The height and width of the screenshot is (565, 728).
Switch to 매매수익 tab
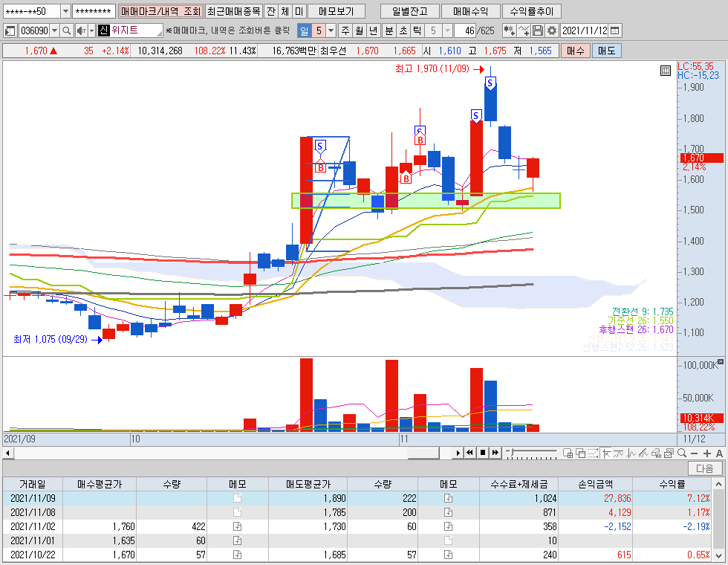471,11
